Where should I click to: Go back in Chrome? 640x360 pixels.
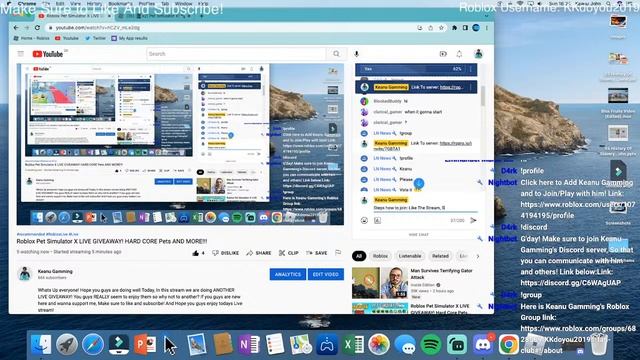pos(16,28)
